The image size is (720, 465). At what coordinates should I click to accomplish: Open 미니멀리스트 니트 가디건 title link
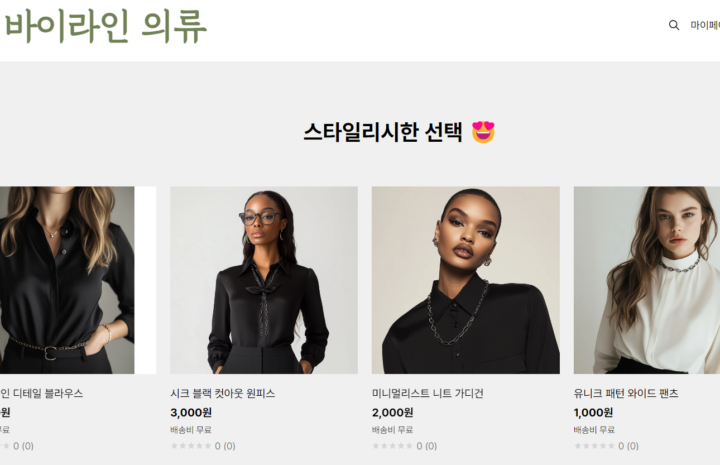428,393
